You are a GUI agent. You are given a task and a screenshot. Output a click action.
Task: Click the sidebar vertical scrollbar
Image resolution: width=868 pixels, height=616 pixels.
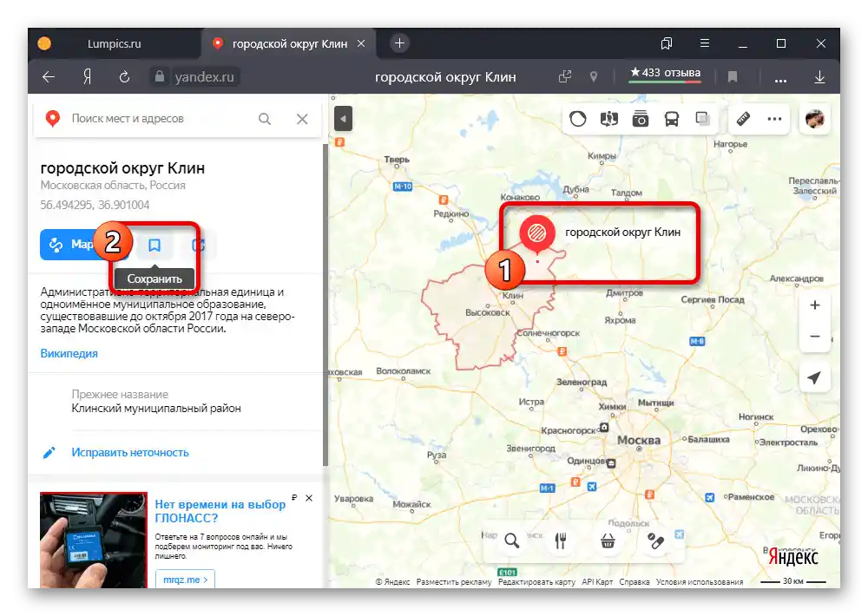[x=325, y=305]
